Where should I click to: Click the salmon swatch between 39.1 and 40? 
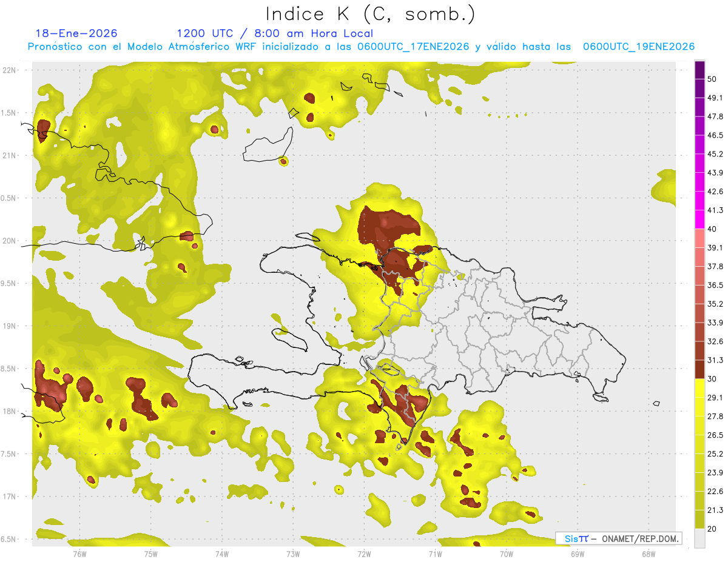pos(699,238)
